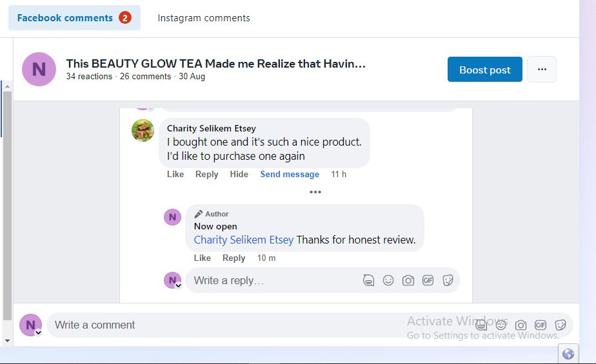596x364 pixels.
Task: Click Send message under Charity's comment
Action: click(x=290, y=174)
